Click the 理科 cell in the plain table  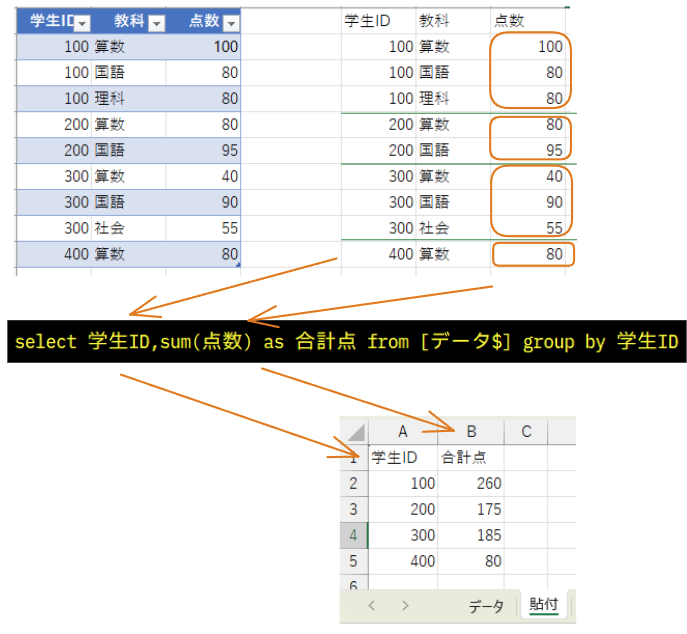(x=453, y=99)
